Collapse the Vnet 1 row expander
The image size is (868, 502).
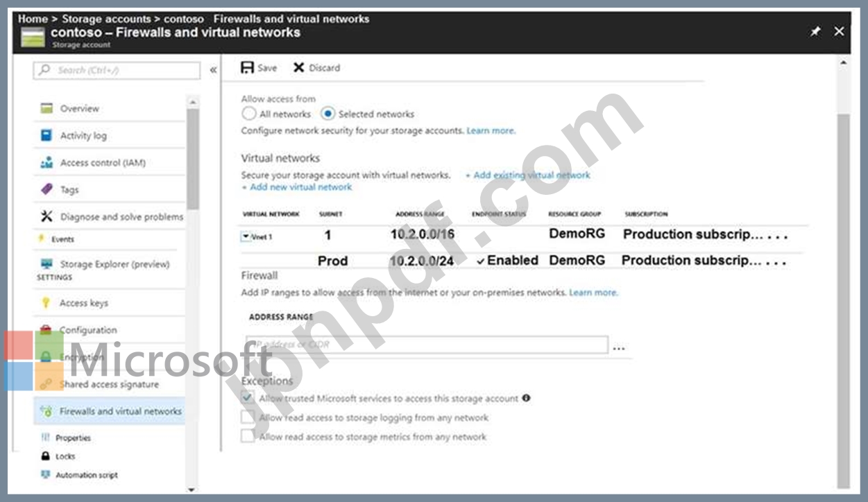tap(246, 236)
